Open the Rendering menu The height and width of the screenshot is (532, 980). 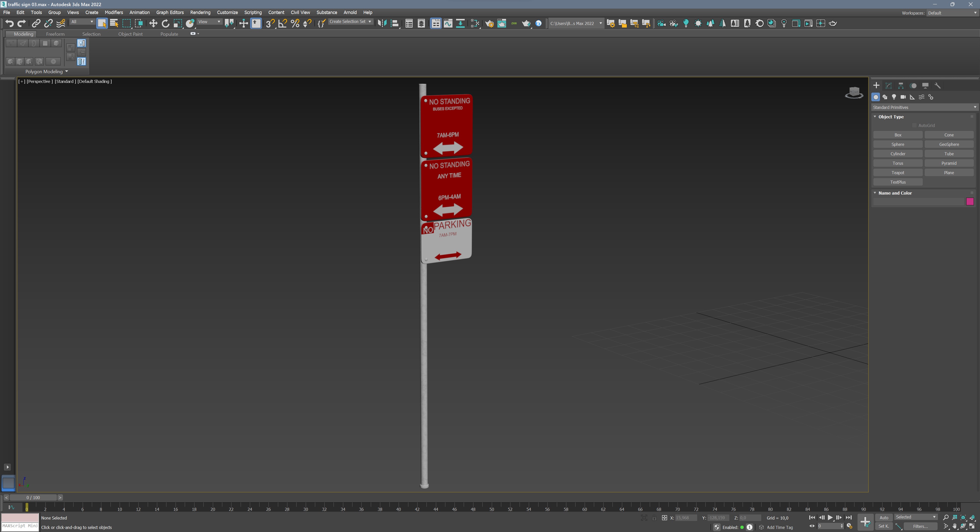[x=200, y=12]
